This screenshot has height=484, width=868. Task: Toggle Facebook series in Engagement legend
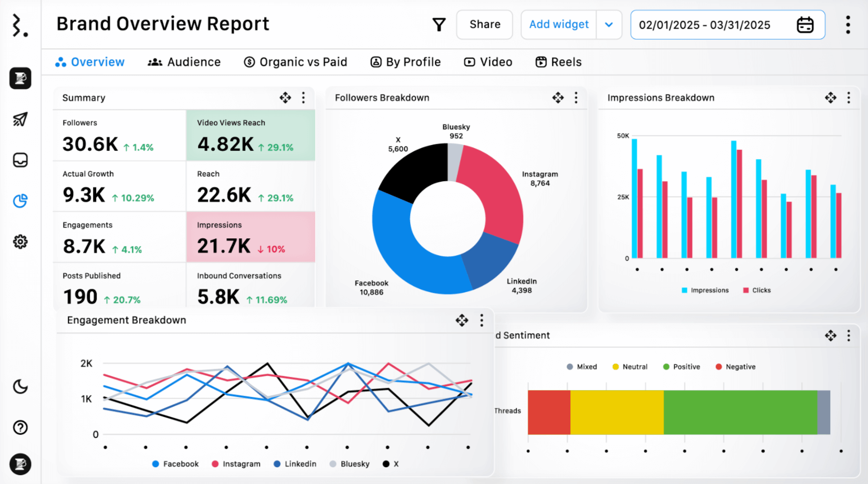pos(175,464)
